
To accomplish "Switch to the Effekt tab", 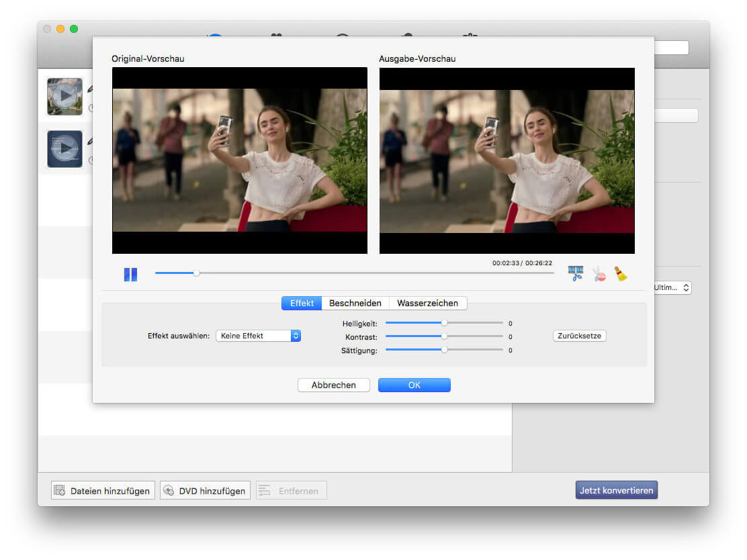I will 302,304.
